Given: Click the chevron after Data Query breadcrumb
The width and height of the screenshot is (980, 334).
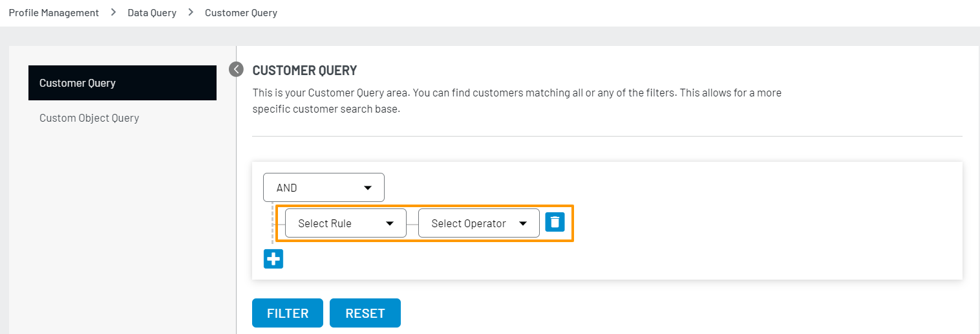Looking at the screenshot, I should pos(191,13).
